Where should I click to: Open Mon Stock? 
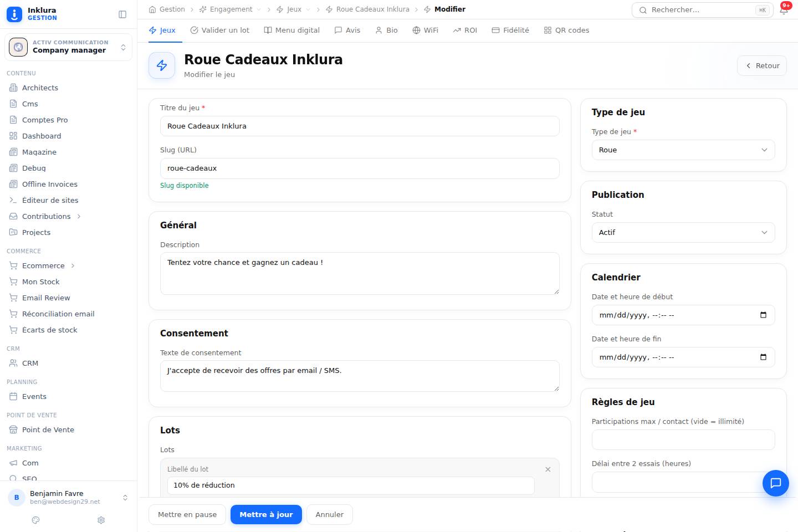[40, 282]
